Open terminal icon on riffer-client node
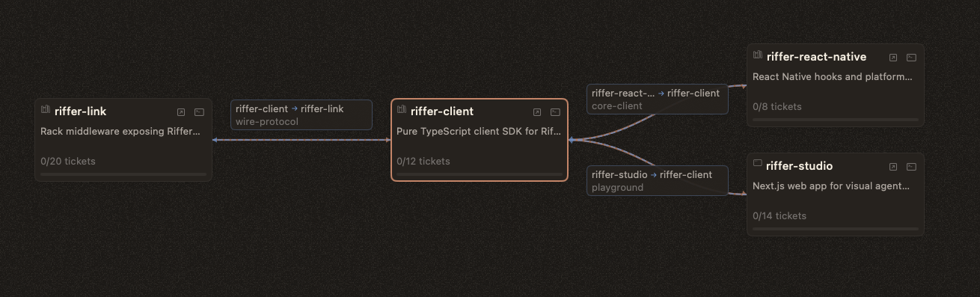Image resolution: width=980 pixels, height=297 pixels. [x=555, y=112]
